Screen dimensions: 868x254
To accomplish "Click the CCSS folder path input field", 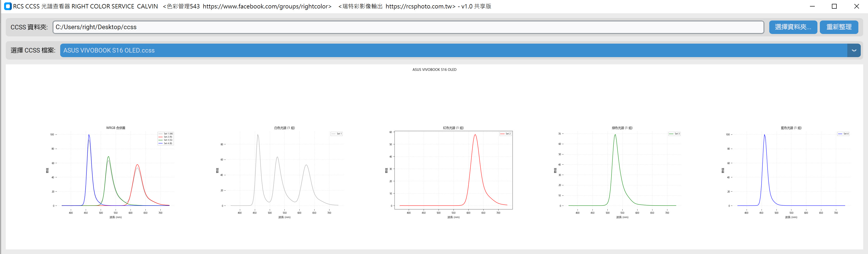I will (408, 27).
